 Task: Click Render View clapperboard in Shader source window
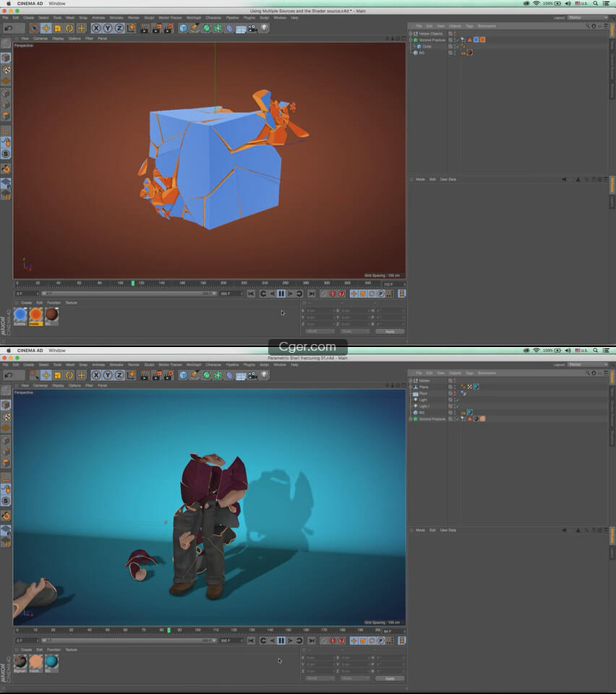click(145, 28)
